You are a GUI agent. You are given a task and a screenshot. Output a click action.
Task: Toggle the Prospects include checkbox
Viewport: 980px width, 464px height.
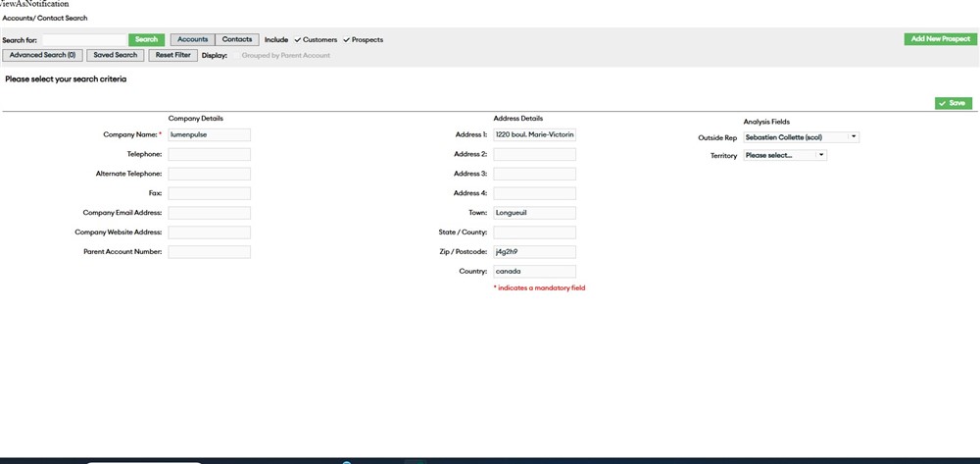click(x=347, y=40)
